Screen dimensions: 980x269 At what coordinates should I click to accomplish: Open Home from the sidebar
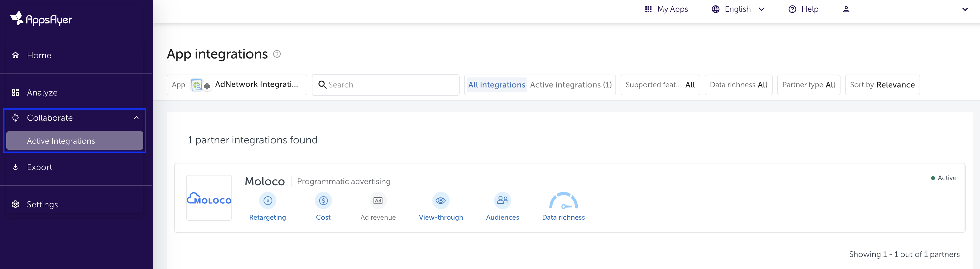tap(39, 55)
